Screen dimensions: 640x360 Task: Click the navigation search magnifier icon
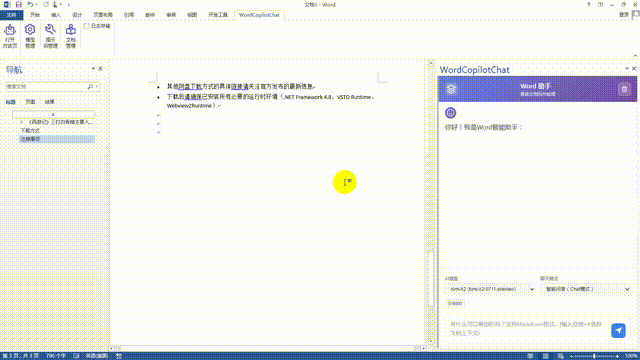pos(90,87)
